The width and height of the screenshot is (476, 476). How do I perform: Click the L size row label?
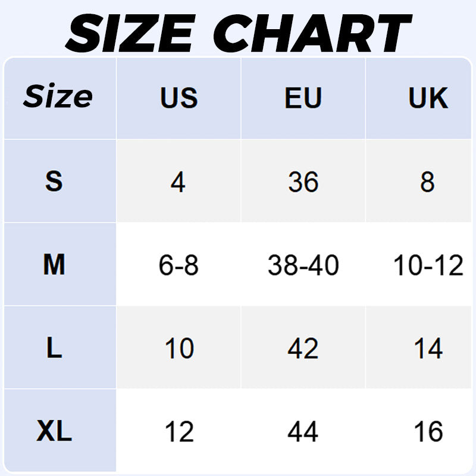tap(54, 348)
